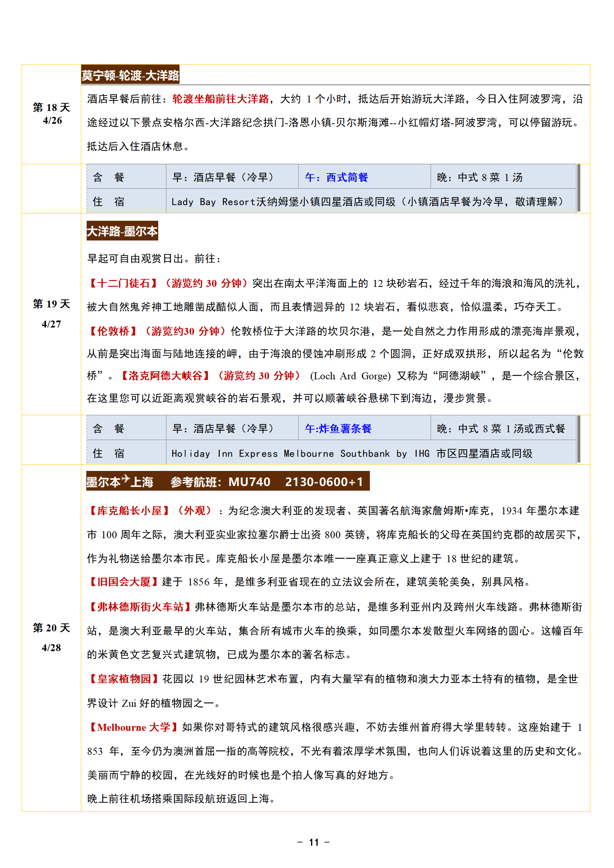The image size is (614, 868).
Task: Click the red 【伦敦桥】 attraction title
Action: pos(113,331)
